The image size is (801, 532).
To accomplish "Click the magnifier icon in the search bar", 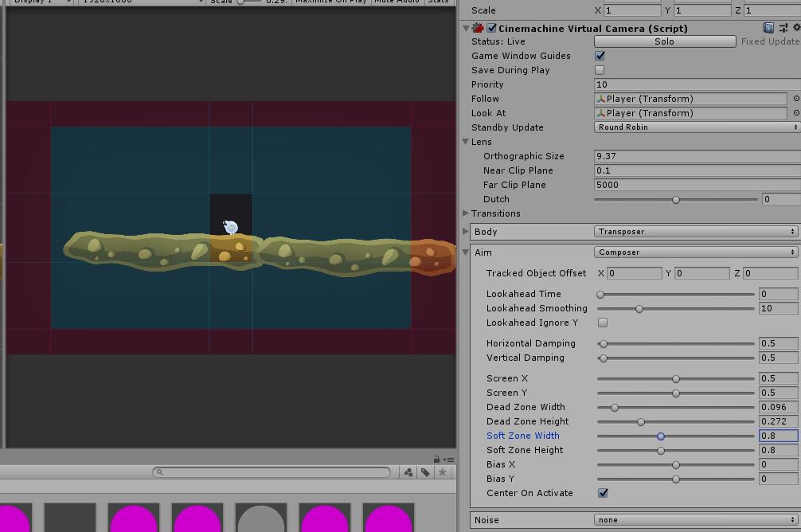I will pyautogui.click(x=160, y=472).
